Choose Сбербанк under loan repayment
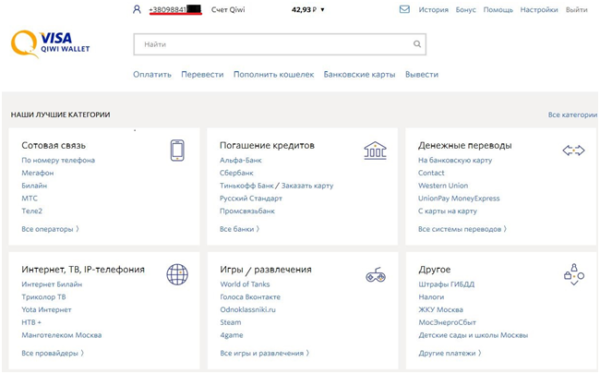Image resolution: width=600 pixels, height=374 pixels. pyautogui.click(x=236, y=173)
